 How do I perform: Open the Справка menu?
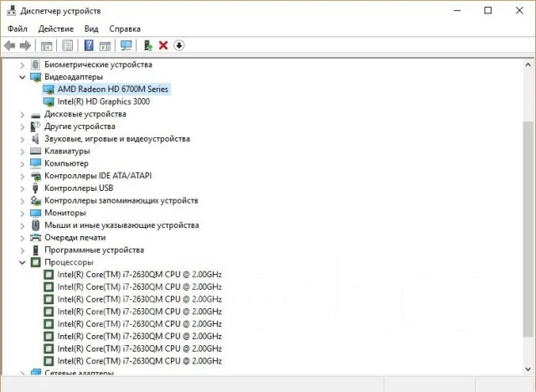pos(125,29)
